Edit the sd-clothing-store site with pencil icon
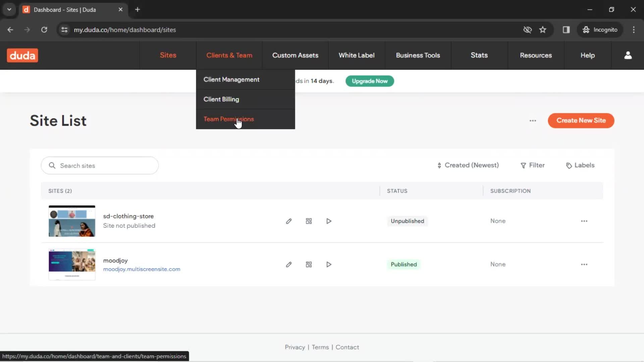The width and height of the screenshot is (644, 362). pyautogui.click(x=289, y=221)
